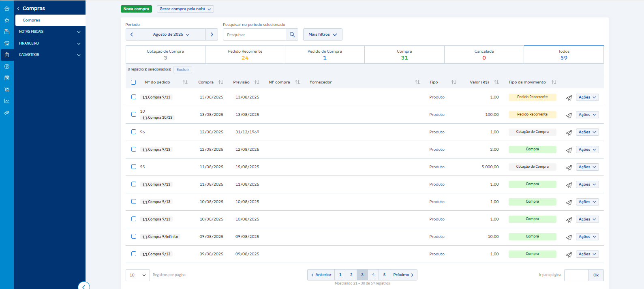Select the Cotação de Compra tab

(165, 55)
